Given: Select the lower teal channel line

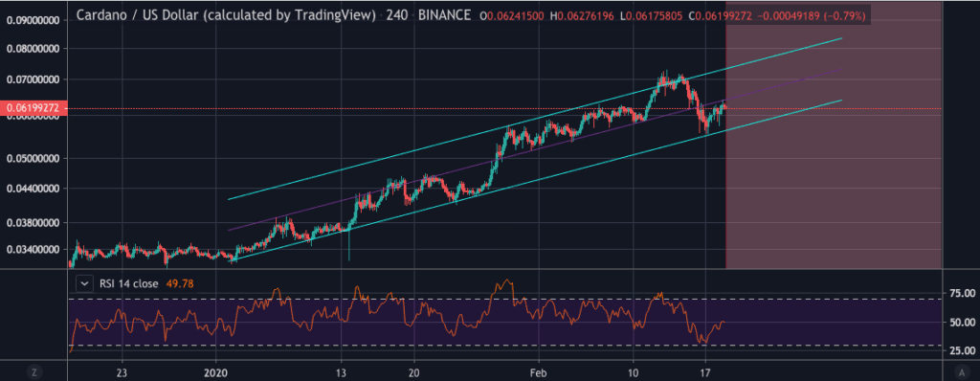Looking at the screenshot, I should coord(535,181).
